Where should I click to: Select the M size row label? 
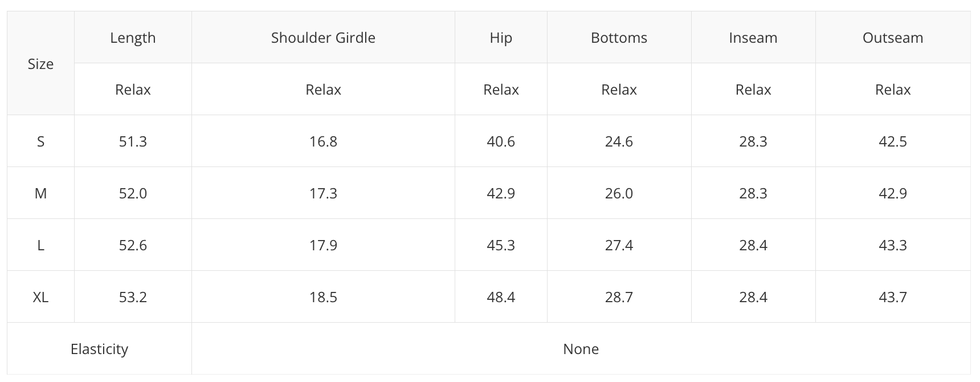click(40, 193)
